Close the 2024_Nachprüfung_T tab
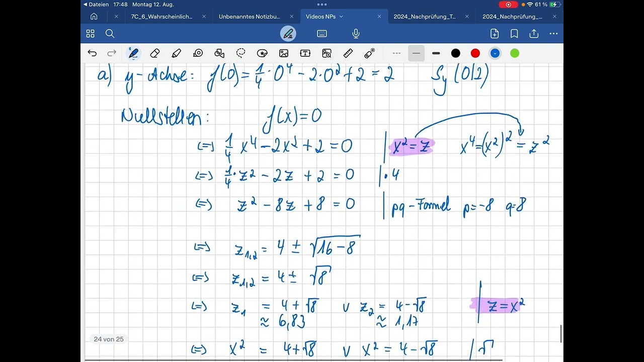 (x=467, y=17)
